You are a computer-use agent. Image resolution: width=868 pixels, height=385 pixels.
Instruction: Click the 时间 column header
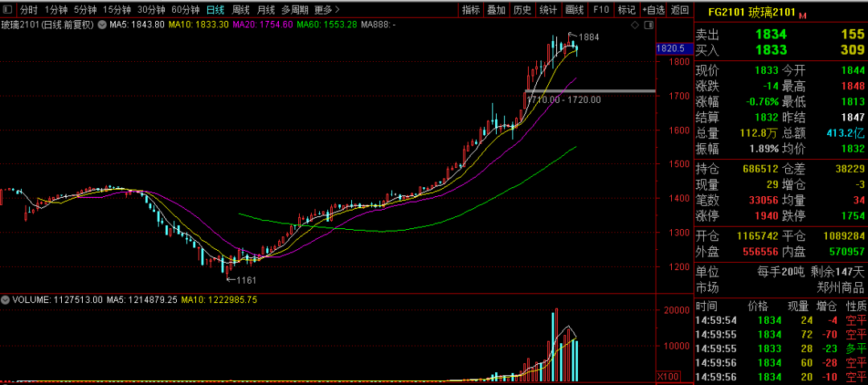[706, 306]
